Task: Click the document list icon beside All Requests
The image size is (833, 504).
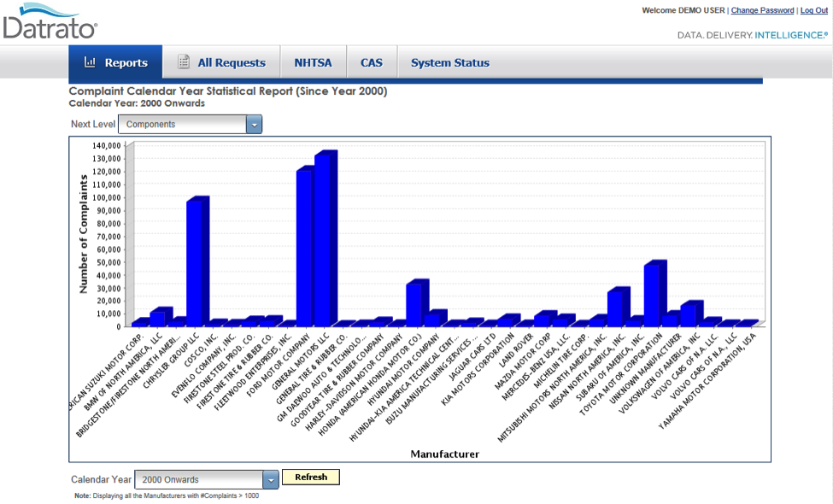Action: point(184,62)
